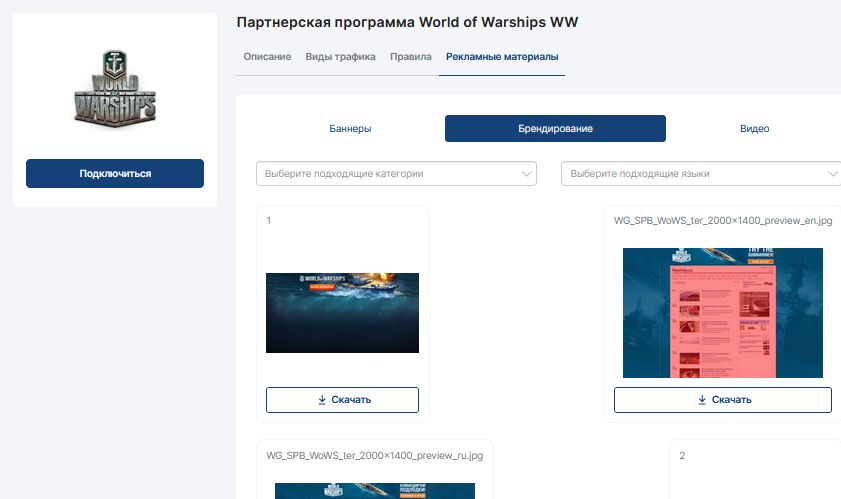Open the preview_en.jpg branding thumbnail

click(x=723, y=313)
